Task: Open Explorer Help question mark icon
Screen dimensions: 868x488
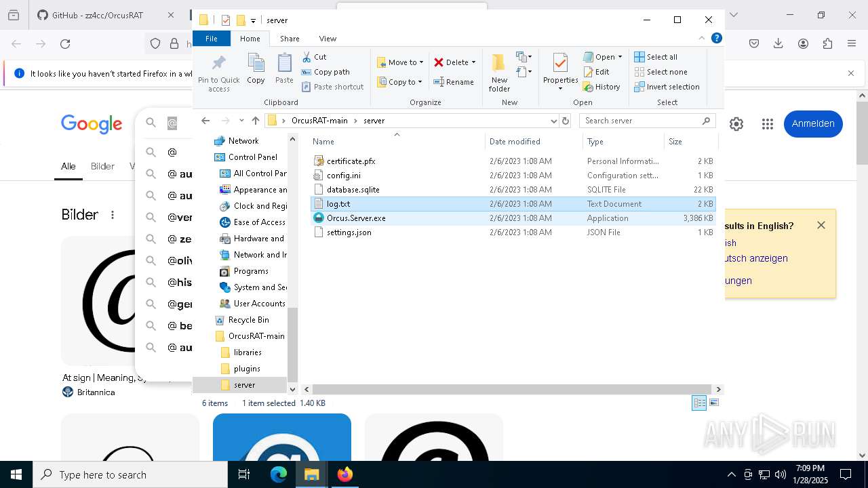Action: pos(716,39)
